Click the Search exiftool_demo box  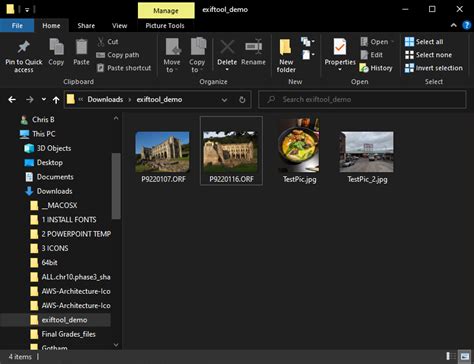tap(362, 100)
